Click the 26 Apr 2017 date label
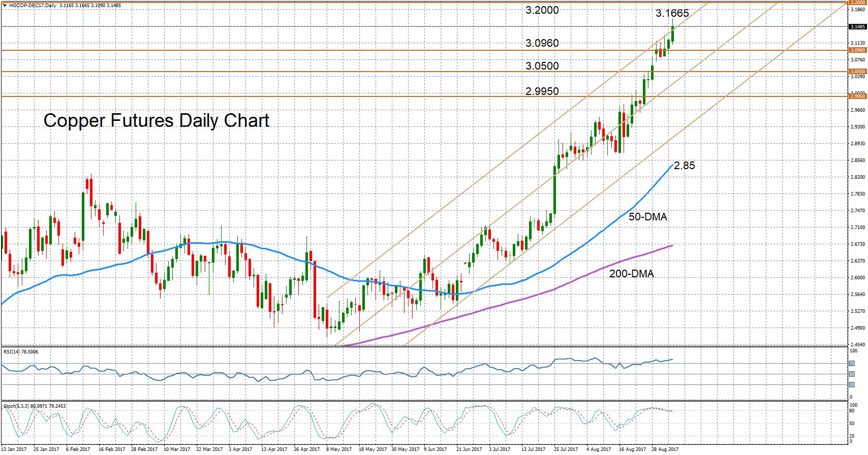 coord(306,449)
